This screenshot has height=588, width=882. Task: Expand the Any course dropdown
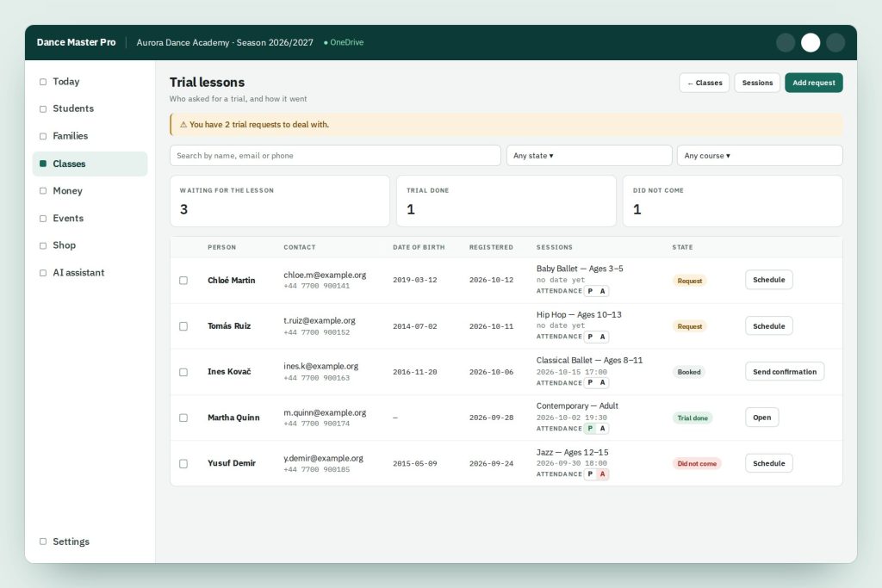(760, 156)
